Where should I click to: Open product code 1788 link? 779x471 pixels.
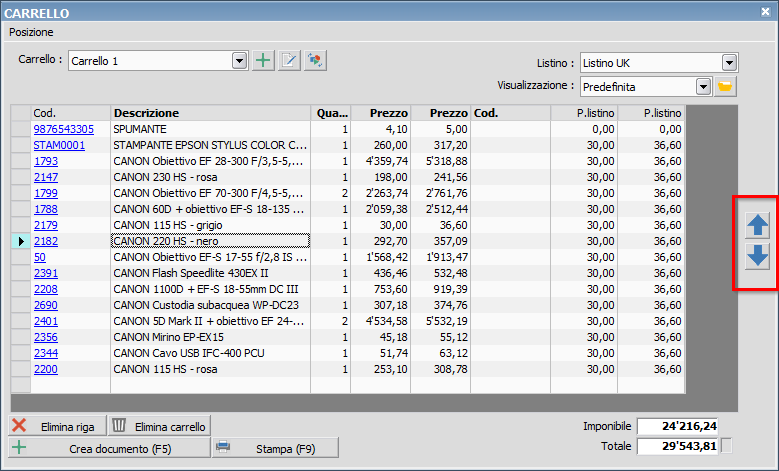coord(46,209)
